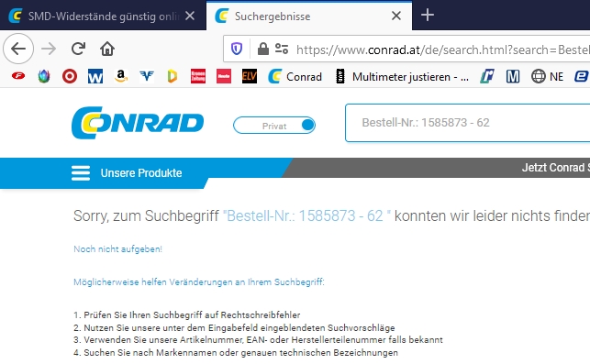Screen dimensions: 590x364
Task: Open the blue italic R bookmark
Action: point(487,76)
